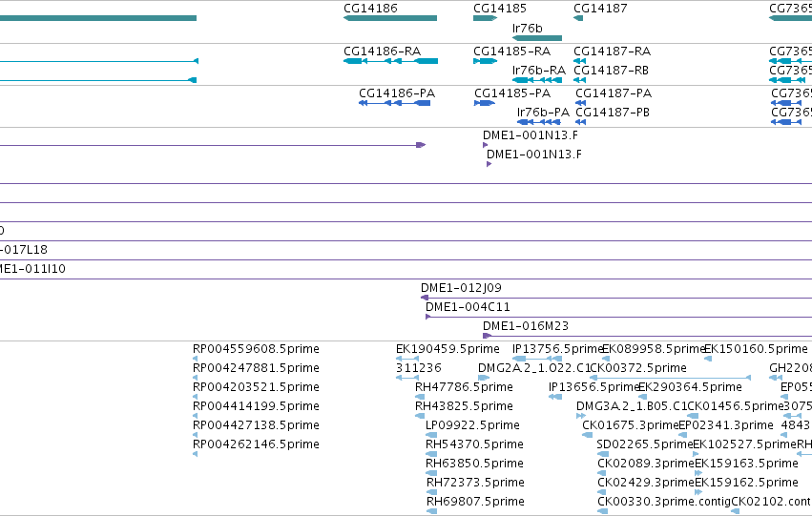Select EST RP004262146.5prime
This screenshot has width=812, height=516.
[256, 444]
